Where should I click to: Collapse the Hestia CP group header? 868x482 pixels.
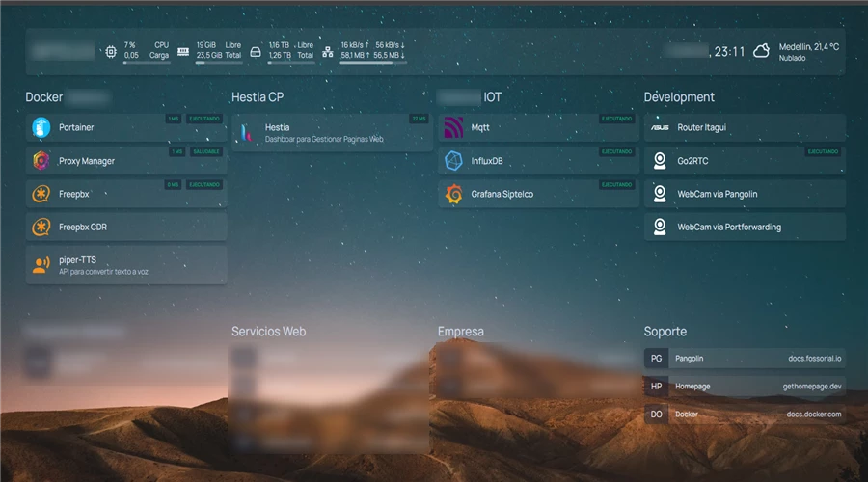258,97
